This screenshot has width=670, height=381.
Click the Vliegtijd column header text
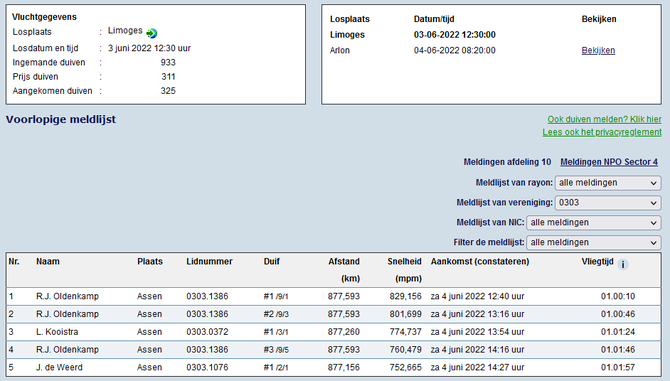click(x=597, y=261)
